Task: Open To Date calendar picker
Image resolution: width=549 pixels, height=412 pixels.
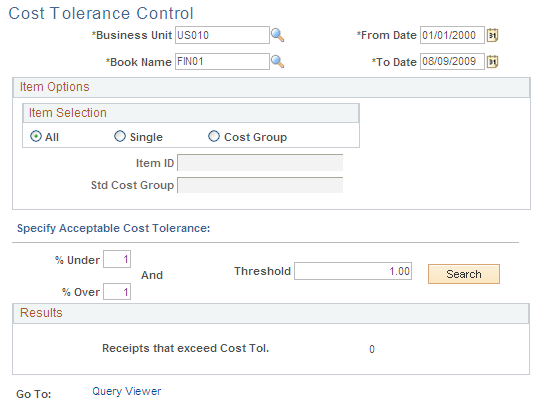Action: pos(493,62)
